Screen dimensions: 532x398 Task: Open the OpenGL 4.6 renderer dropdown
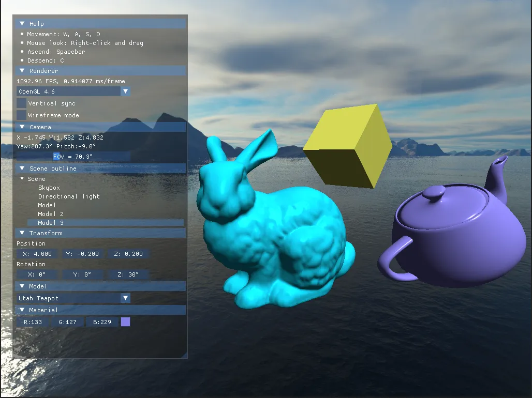tap(67, 91)
